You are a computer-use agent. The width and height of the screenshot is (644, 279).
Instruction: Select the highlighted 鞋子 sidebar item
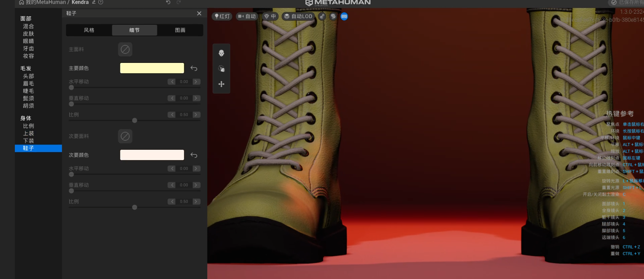(38, 148)
